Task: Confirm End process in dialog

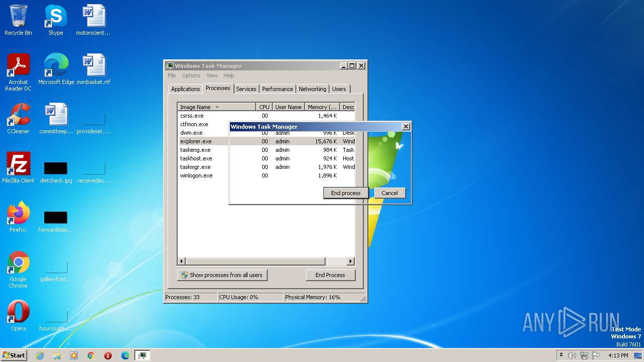Action: point(346,193)
